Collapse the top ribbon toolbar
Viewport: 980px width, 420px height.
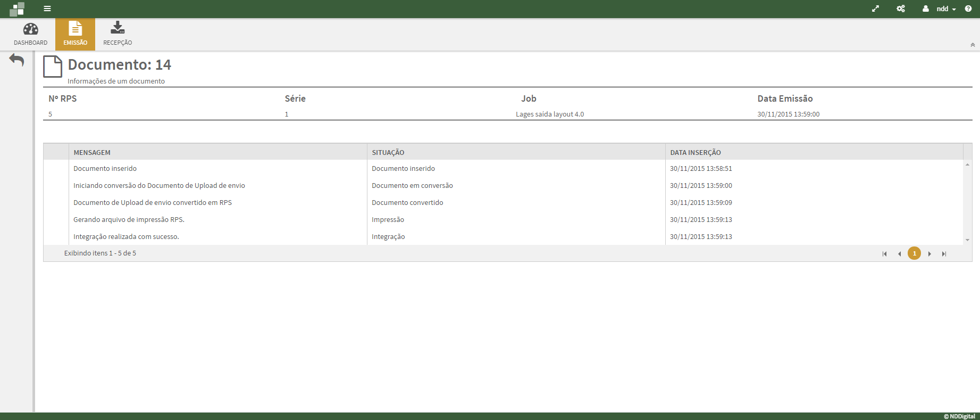pos(973,45)
